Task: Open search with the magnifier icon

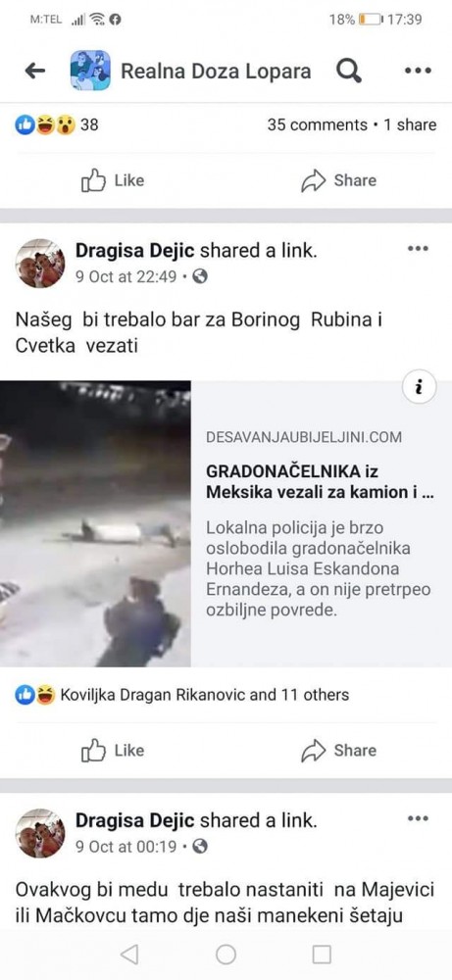Action: pyautogui.click(x=349, y=71)
